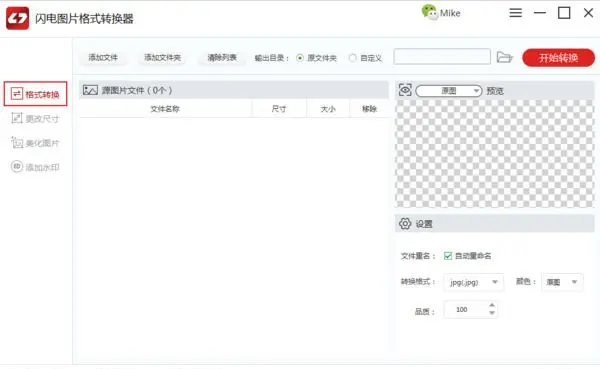Click the 添加水印 stamp icon
The height and width of the screenshot is (369, 600).
tap(16, 167)
